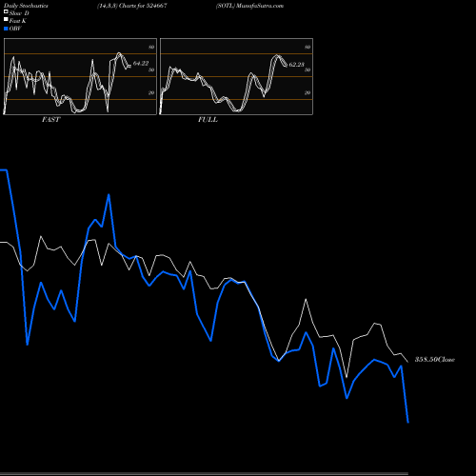
Task: Click the '(SOTL) MunafaSutra.com' text
Action: coord(249,6)
